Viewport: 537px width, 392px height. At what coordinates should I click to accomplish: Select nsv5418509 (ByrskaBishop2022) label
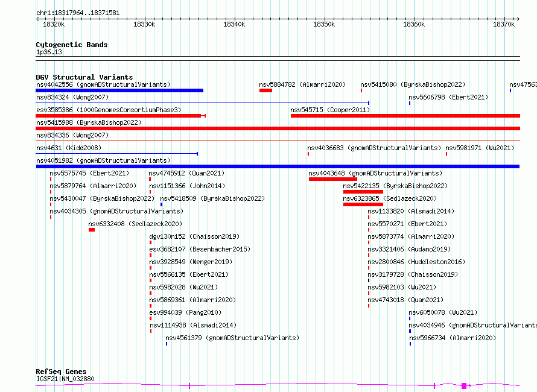pos(212,198)
